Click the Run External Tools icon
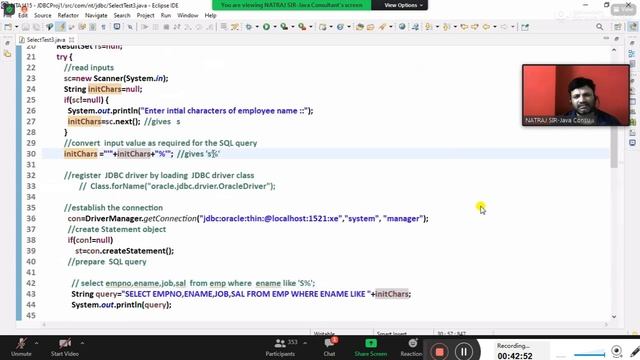640x360 pixels. (x=302, y=27)
